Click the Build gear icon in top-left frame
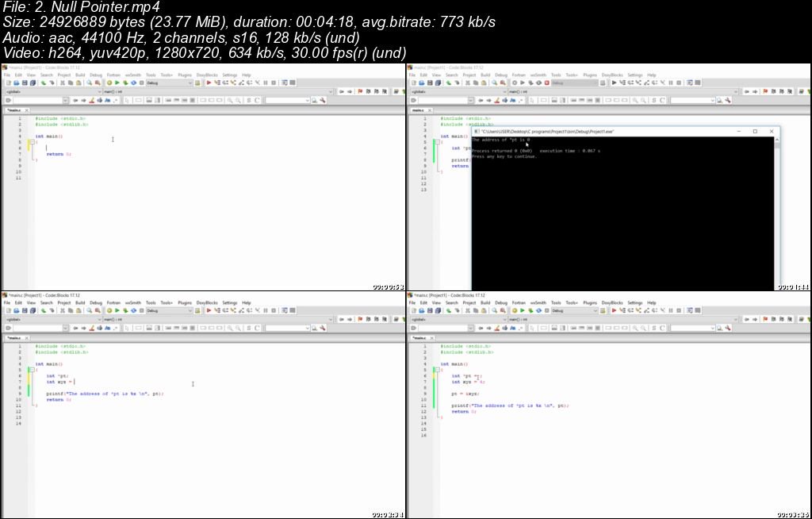 click(x=109, y=83)
